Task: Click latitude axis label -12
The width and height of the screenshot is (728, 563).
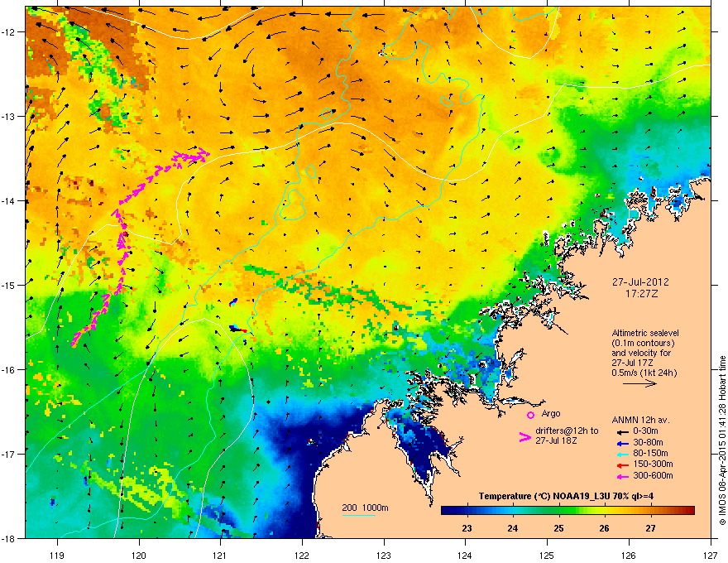Action: [x=9, y=32]
